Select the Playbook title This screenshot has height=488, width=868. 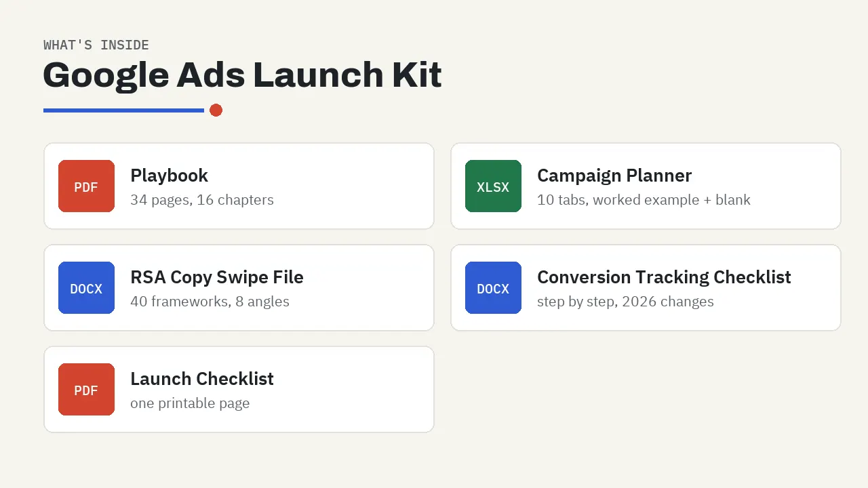169,176
